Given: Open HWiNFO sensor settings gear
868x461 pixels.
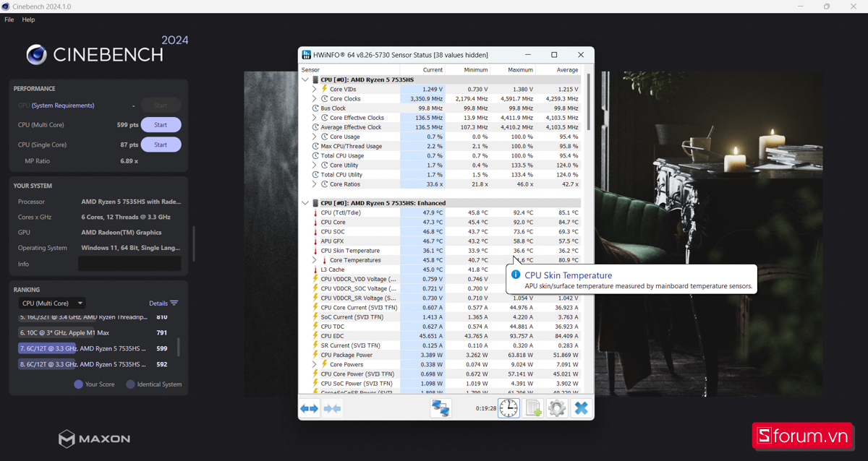Looking at the screenshot, I should (x=556, y=408).
